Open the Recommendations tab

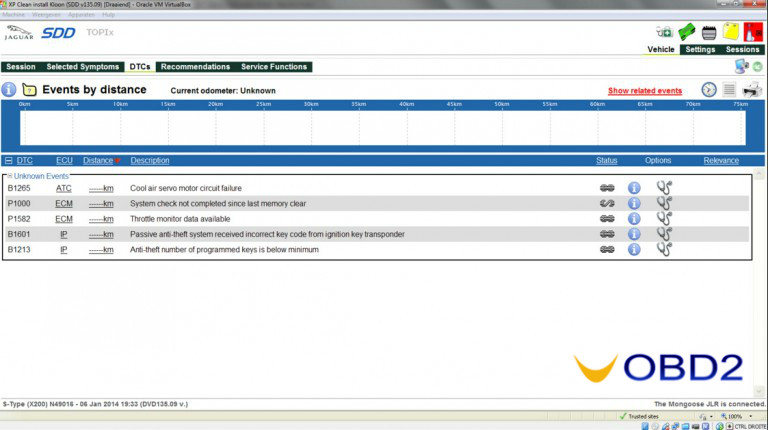pyautogui.click(x=195, y=67)
